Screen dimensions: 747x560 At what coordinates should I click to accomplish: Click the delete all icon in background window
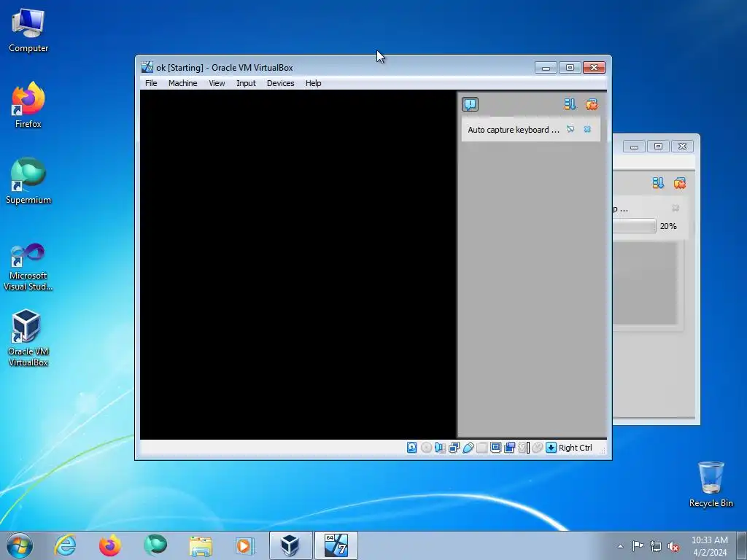click(x=679, y=183)
